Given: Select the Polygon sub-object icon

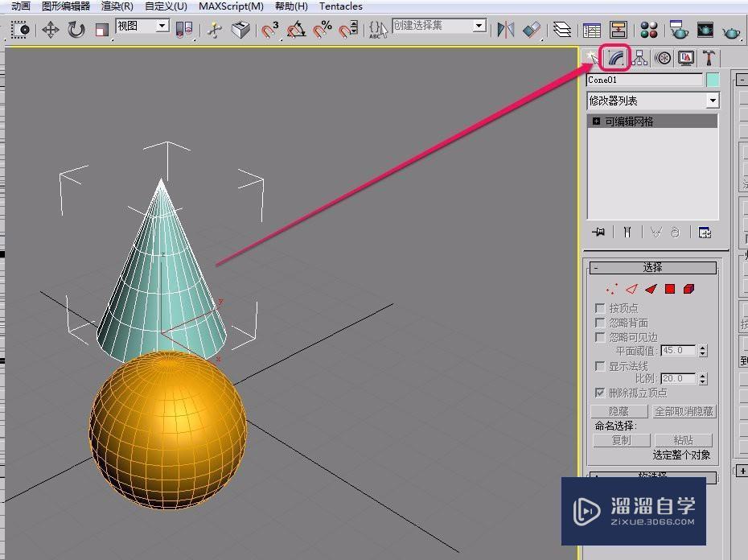Looking at the screenshot, I should pos(671,288).
